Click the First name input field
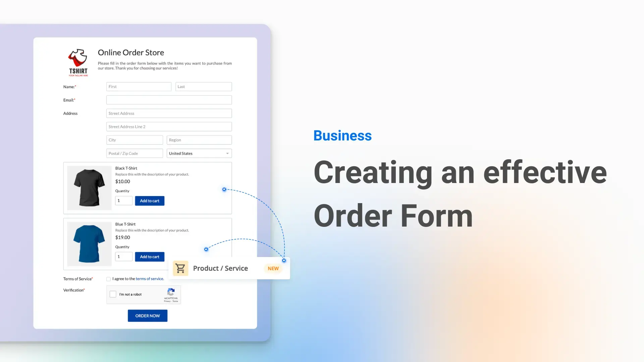The width and height of the screenshot is (644, 362). 139,86
